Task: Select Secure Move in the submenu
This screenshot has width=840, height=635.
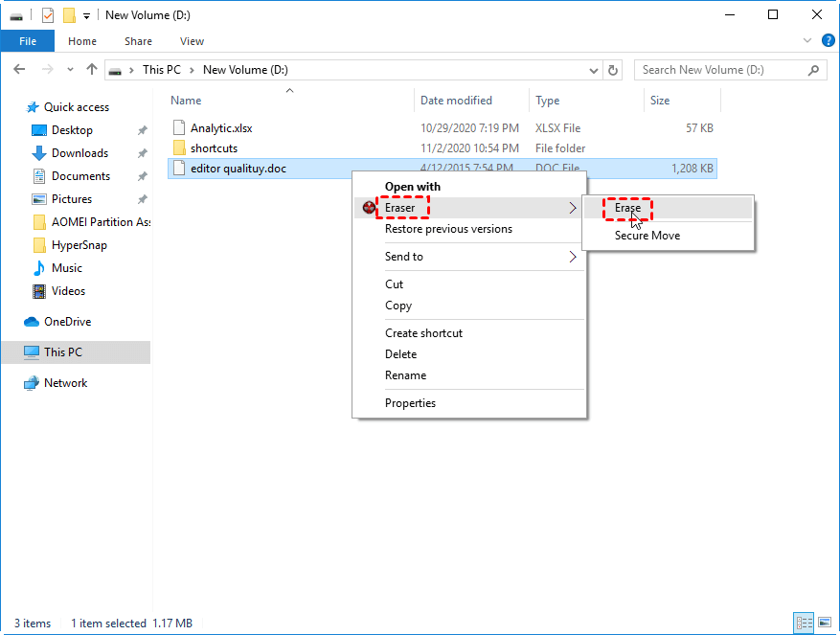Action: 647,236
